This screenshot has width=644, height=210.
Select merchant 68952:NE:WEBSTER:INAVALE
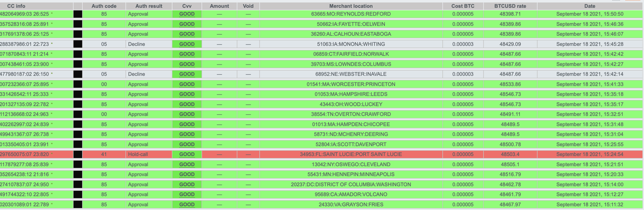coord(351,74)
